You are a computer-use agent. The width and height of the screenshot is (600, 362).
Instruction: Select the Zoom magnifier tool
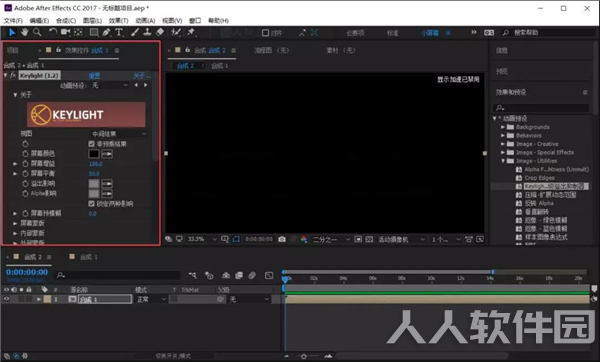coord(37,33)
